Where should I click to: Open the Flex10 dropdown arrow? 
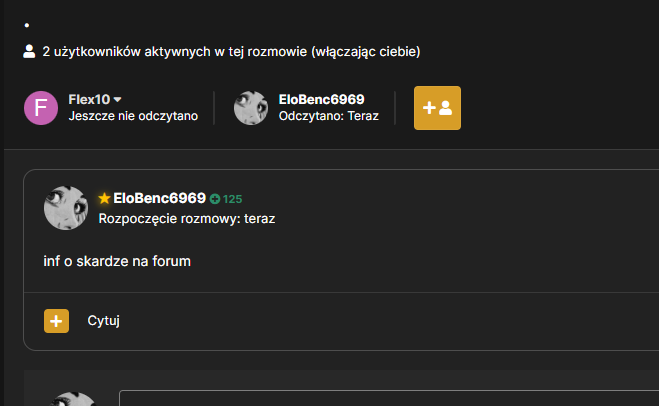pyautogui.click(x=118, y=100)
